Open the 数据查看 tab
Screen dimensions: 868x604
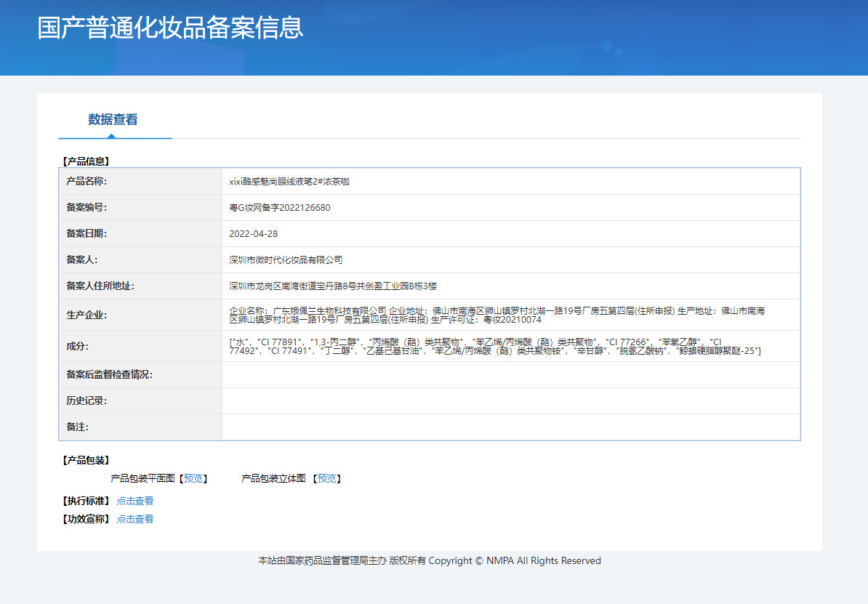tap(113, 119)
